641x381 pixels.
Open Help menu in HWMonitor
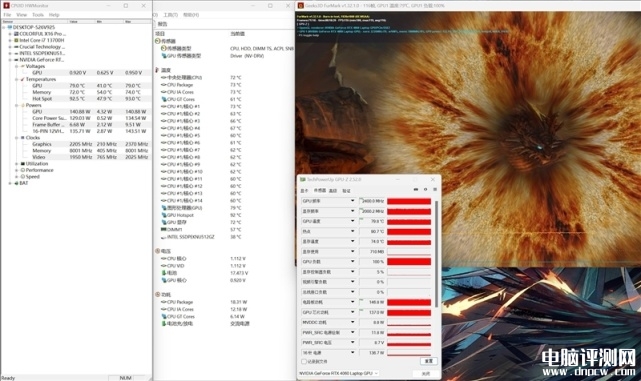point(54,15)
